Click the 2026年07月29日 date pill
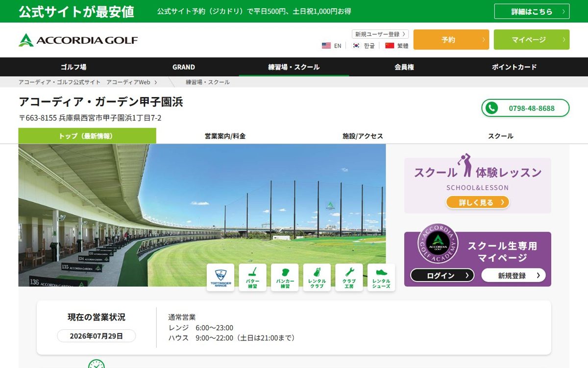588x368 pixels. point(97,336)
